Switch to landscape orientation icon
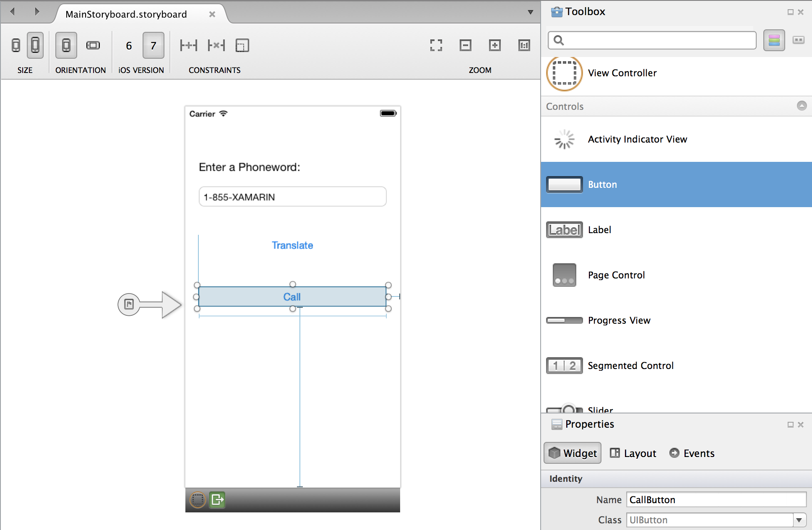 pos(93,45)
